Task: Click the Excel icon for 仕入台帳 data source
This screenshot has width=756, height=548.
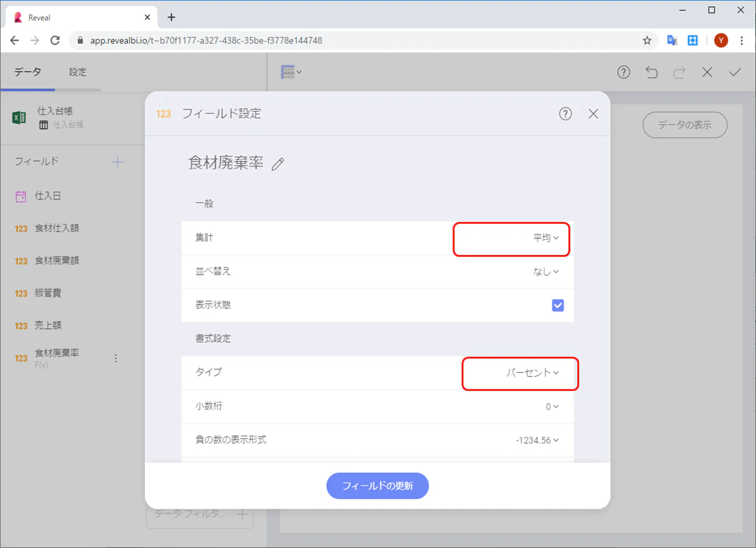Action: (19, 117)
